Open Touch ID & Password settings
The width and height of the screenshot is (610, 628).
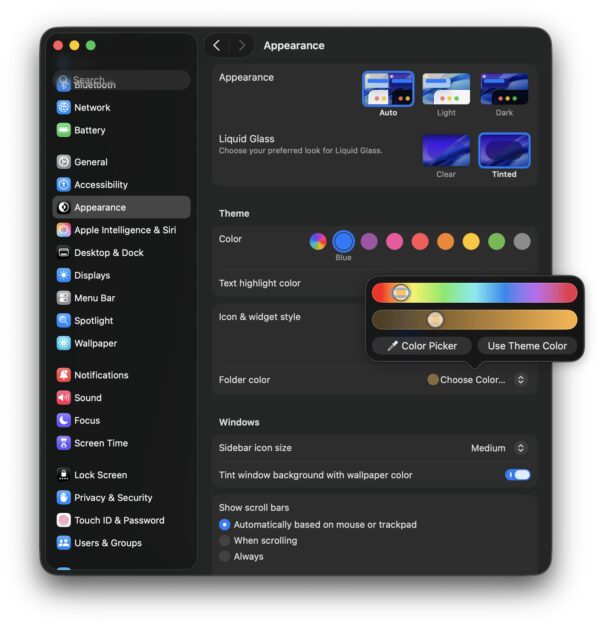119,520
